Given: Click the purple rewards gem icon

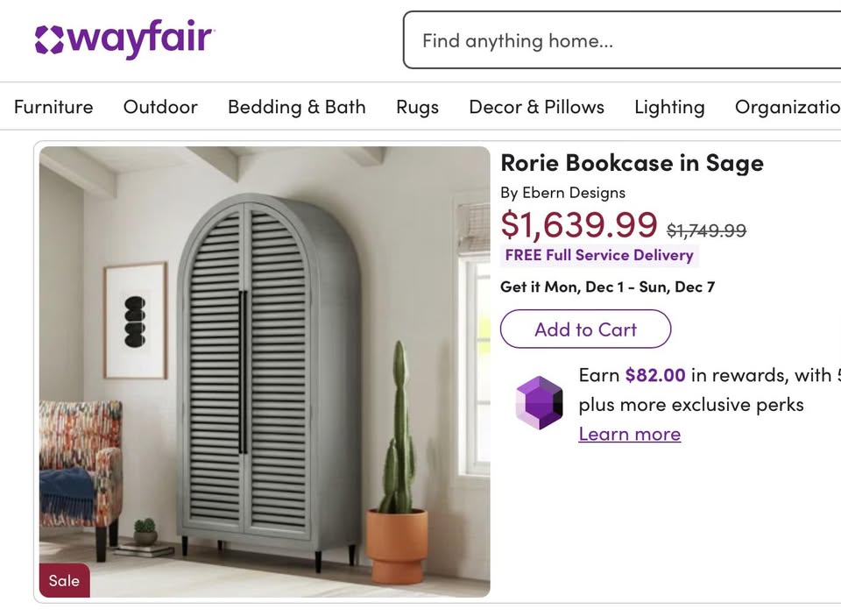Looking at the screenshot, I should (x=539, y=403).
